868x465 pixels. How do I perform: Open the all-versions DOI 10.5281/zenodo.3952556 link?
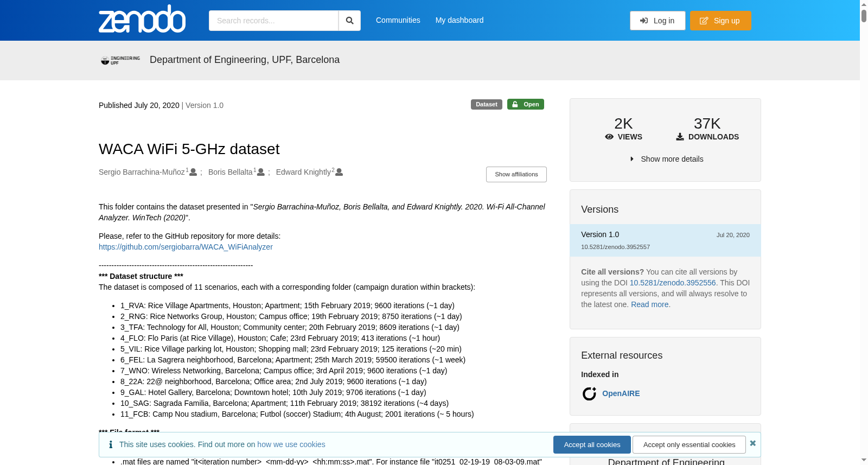pos(673,283)
